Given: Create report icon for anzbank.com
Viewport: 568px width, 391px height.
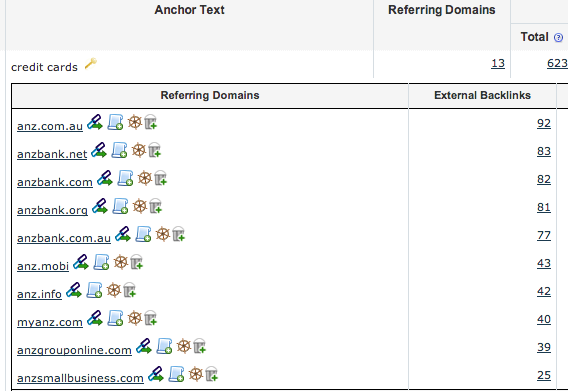Looking at the screenshot, I should (125, 178).
